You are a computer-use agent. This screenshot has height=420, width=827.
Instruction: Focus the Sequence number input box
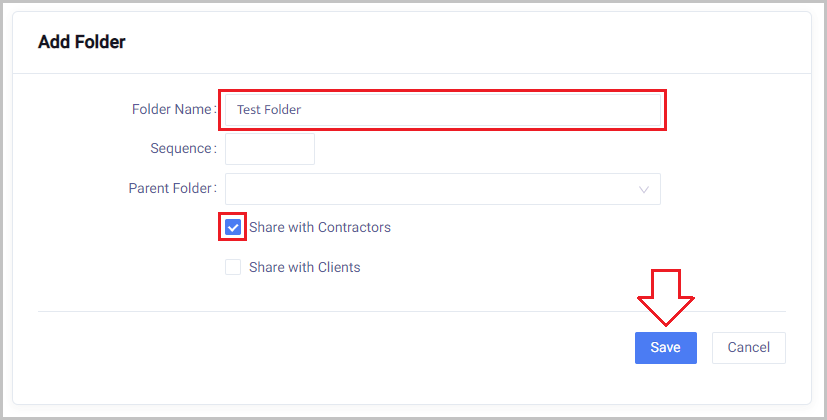coord(270,149)
